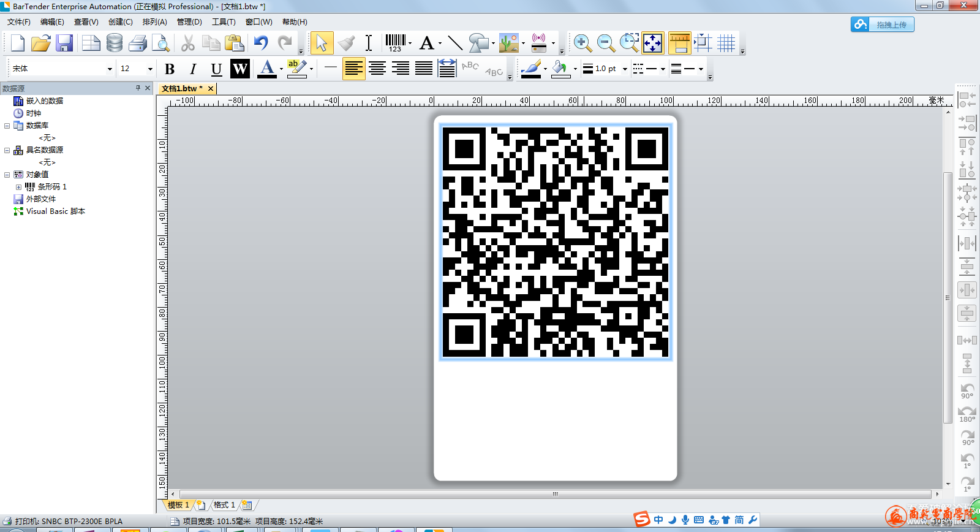Toggle snap alignment guides icon
This screenshot has height=532, width=980.
coord(703,43)
